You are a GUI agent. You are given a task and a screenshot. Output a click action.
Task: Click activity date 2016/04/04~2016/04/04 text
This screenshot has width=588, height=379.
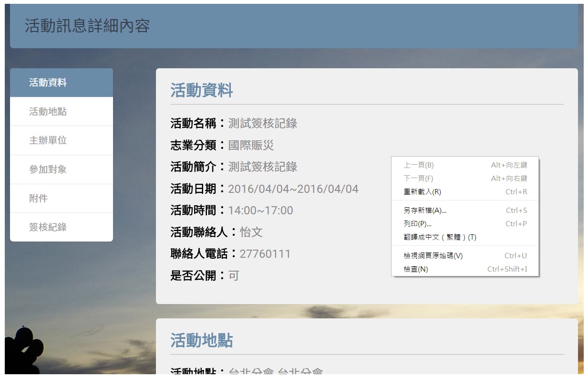click(x=293, y=189)
